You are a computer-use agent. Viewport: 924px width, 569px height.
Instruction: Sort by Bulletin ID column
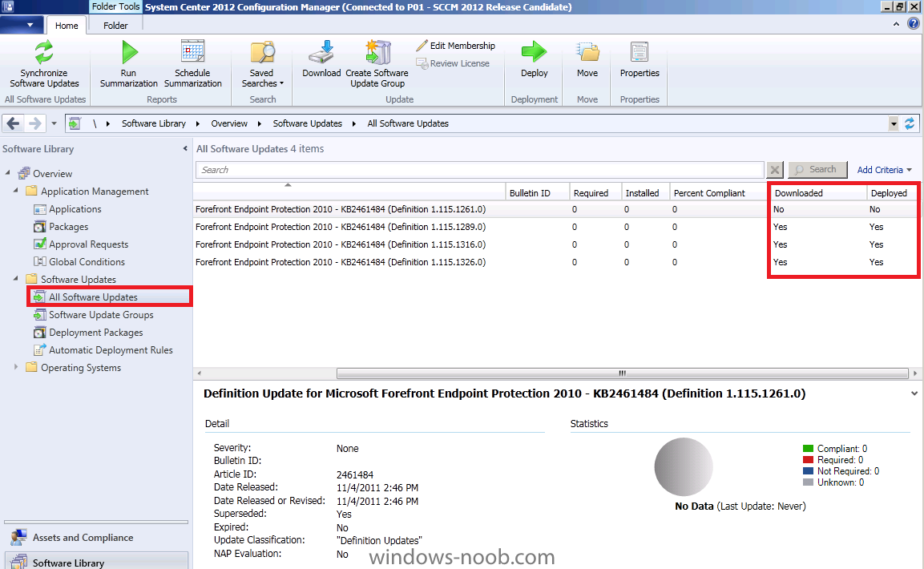[x=537, y=192]
